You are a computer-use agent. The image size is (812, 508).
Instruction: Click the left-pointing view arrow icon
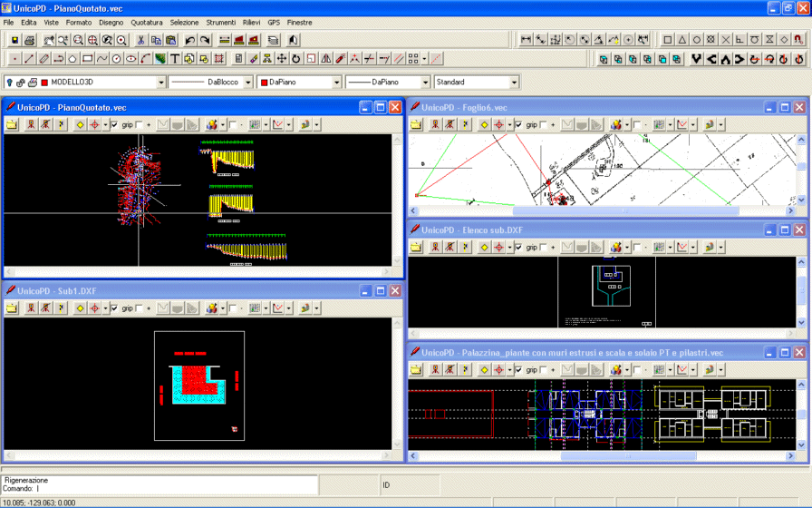(x=711, y=59)
